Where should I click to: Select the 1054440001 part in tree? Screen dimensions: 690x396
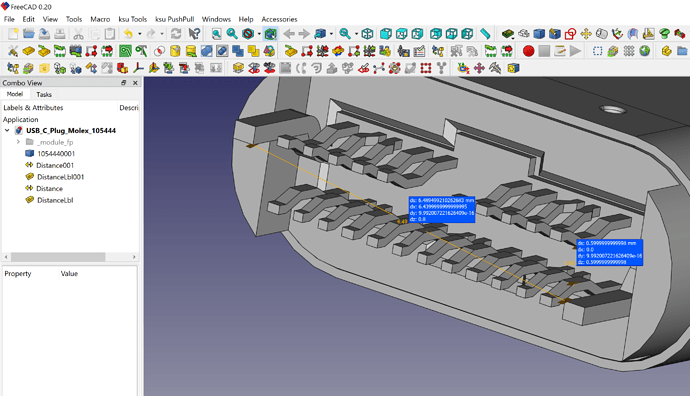point(56,154)
